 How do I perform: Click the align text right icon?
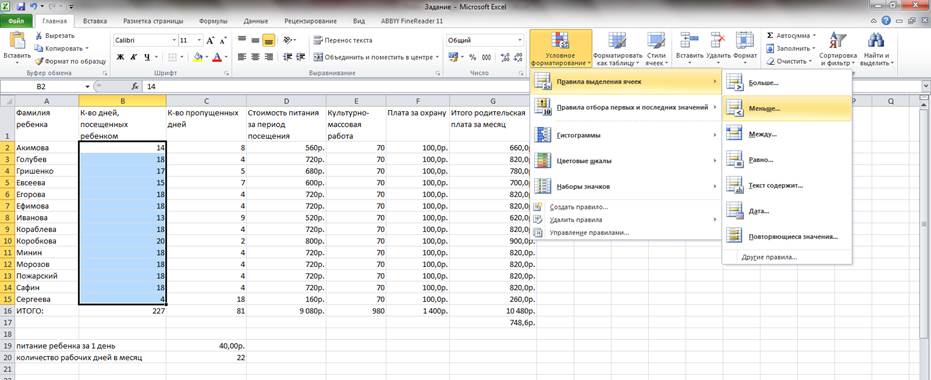tap(268, 57)
